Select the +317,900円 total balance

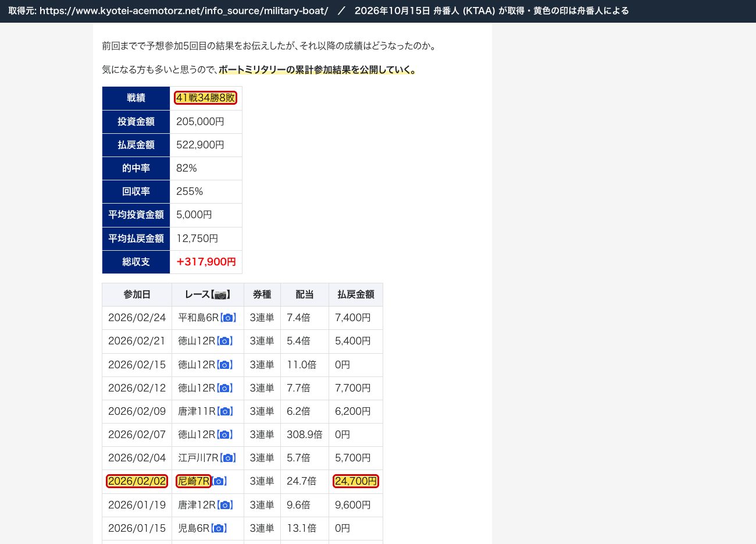(x=206, y=262)
